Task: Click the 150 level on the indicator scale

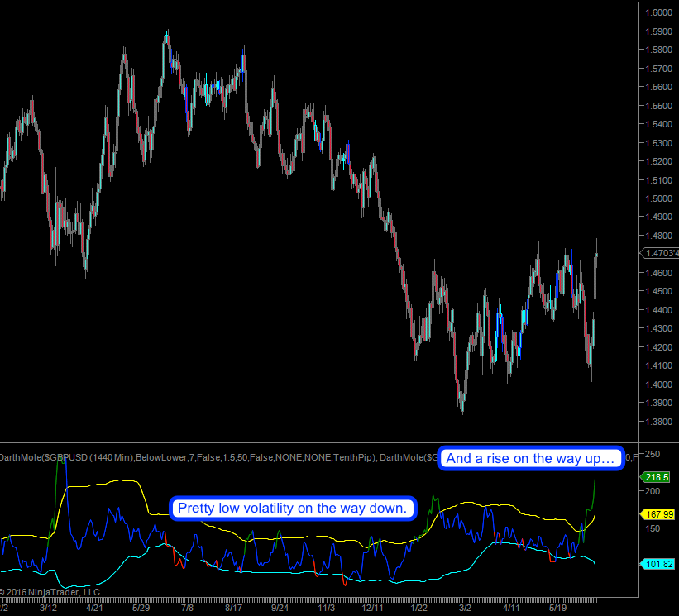Action: 653,528
